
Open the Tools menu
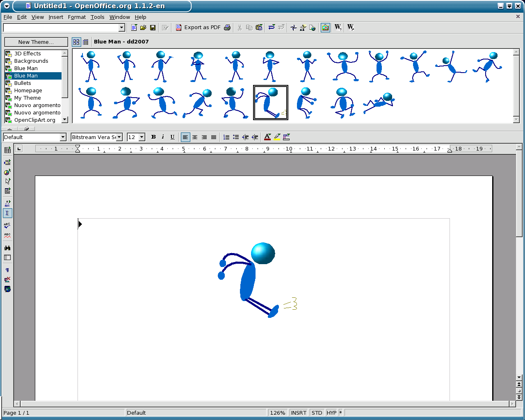pyautogui.click(x=97, y=17)
